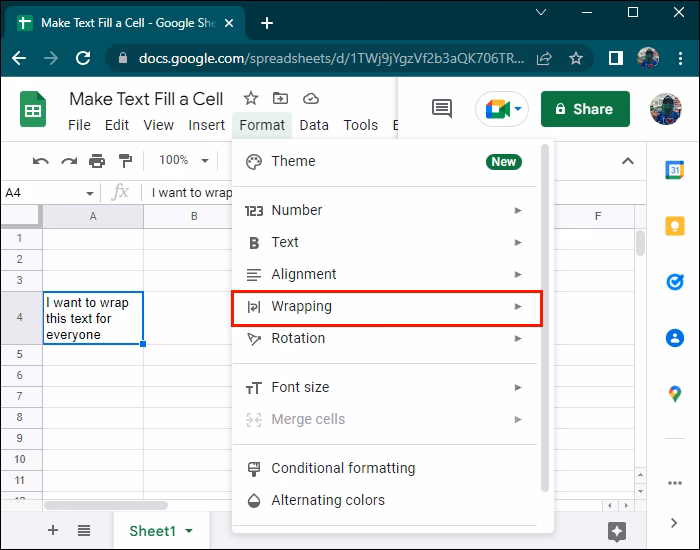700x550 pixels.
Task: Select Conditional formatting from Format menu
Action: coord(342,468)
